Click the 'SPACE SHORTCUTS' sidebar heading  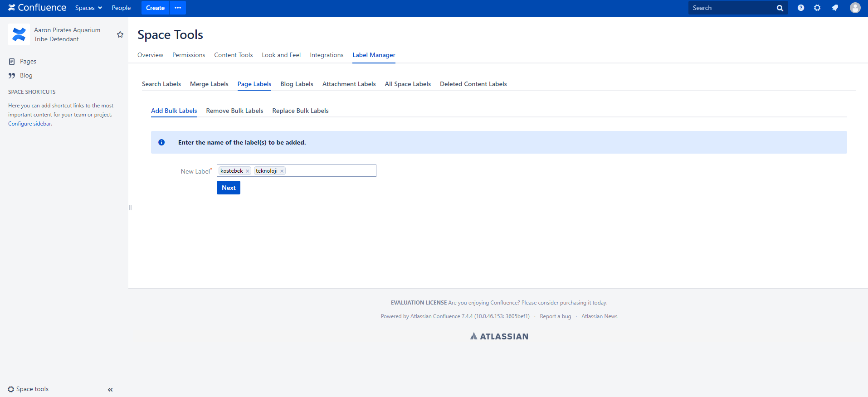point(32,92)
